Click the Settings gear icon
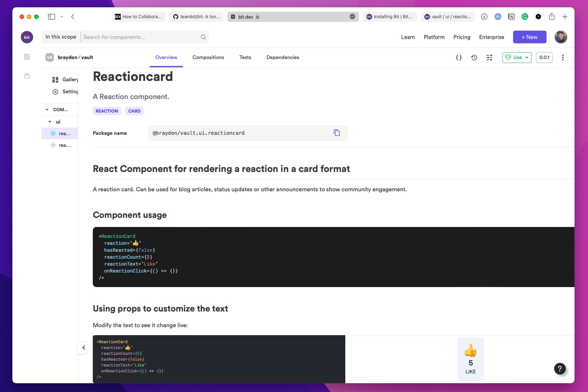This screenshot has width=588, height=392. click(55, 92)
